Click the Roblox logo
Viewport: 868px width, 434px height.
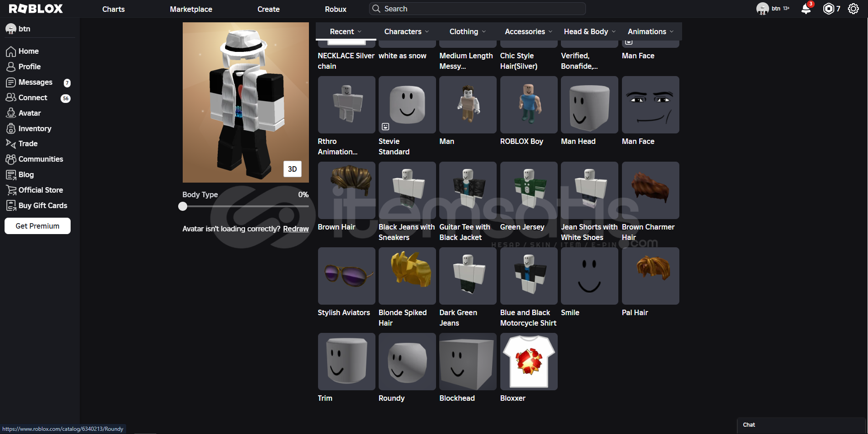36,9
